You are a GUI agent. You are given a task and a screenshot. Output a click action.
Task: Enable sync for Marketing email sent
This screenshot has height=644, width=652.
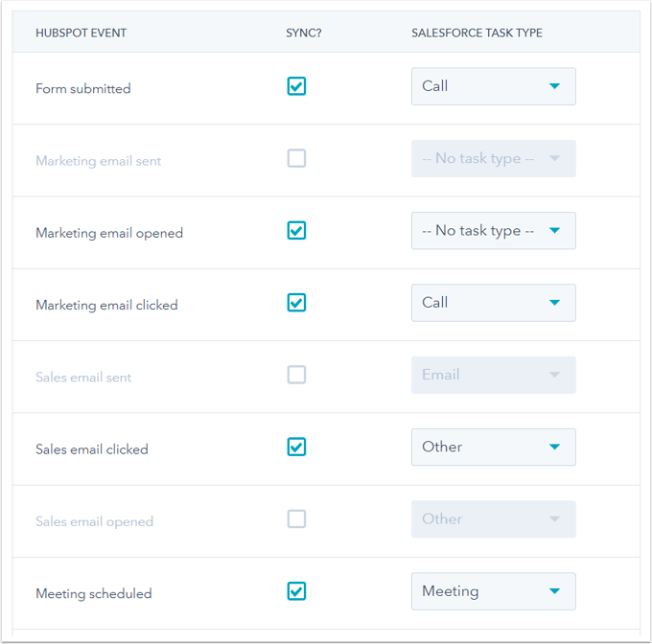tap(296, 158)
